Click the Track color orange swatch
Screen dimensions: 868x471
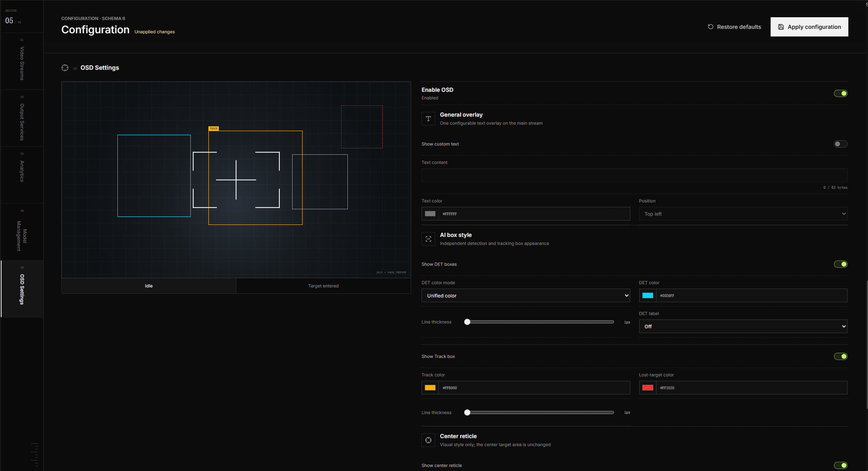[430, 388]
